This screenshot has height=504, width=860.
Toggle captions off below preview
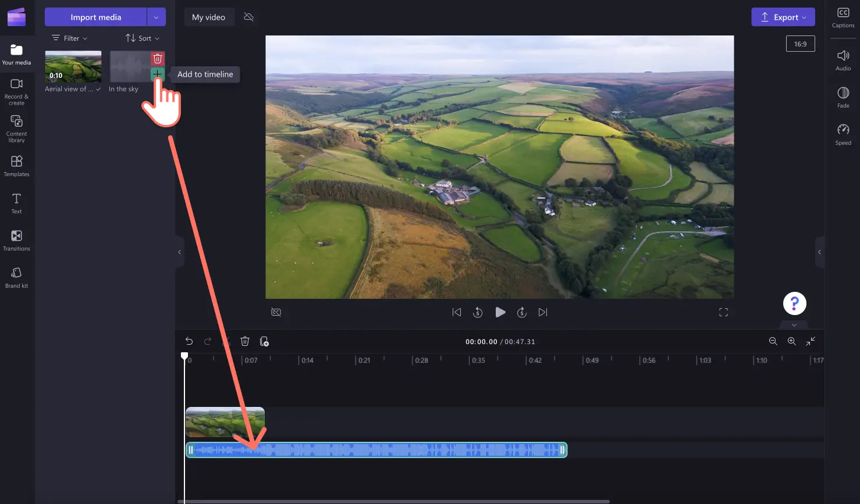pyautogui.click(x=276, y=312)
